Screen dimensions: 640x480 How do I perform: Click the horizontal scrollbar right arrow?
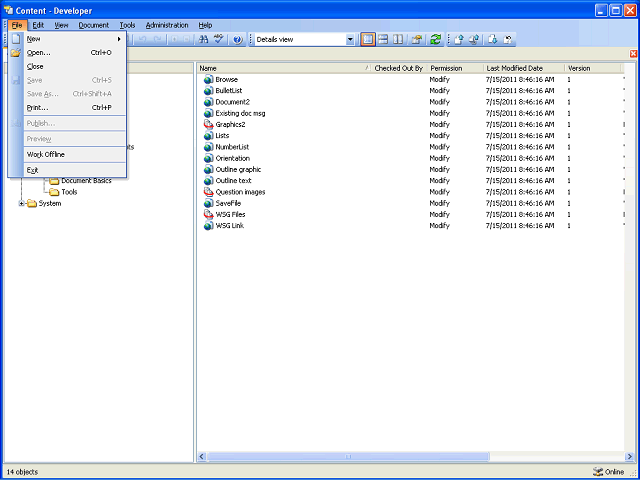[x=629, y=456]
